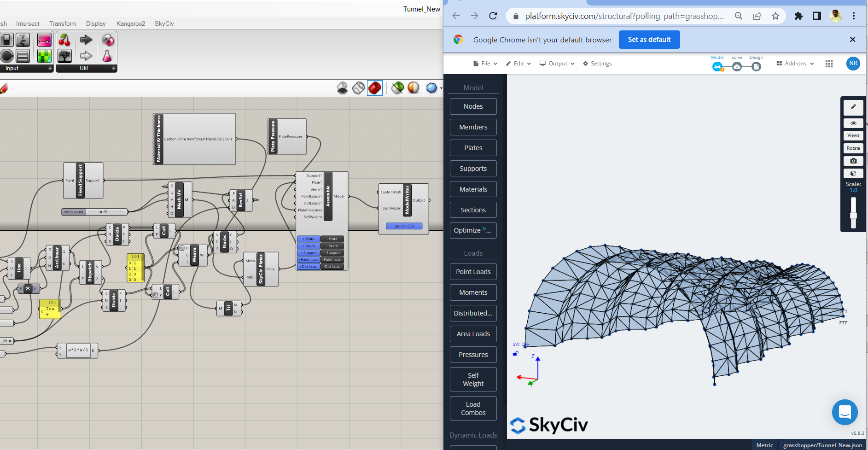Image resolution: width=868 pixels, height=450 pixels.
Task: Dismiss the default browser notification bar
Action: click(852, 40)
